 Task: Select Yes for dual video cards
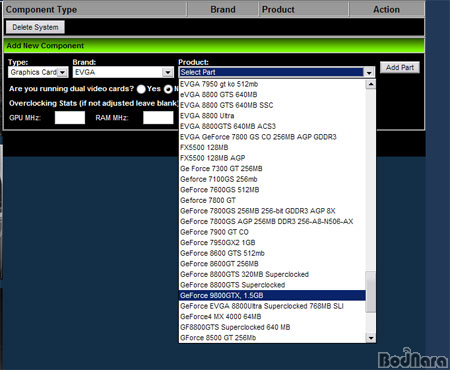141,89
